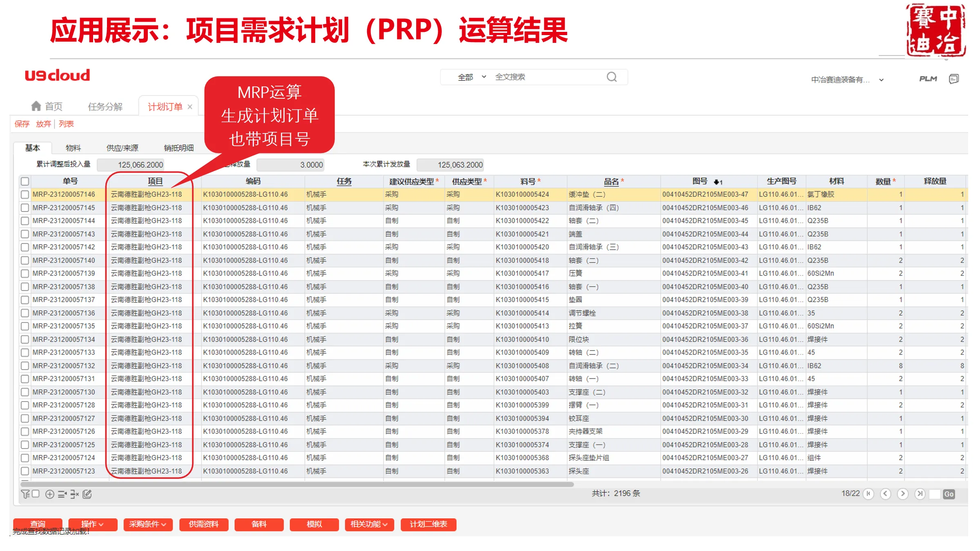The image size is (980, 551).
Task: Click the delete line icon in footer toolbar
Action: click(x=74, y=494)
